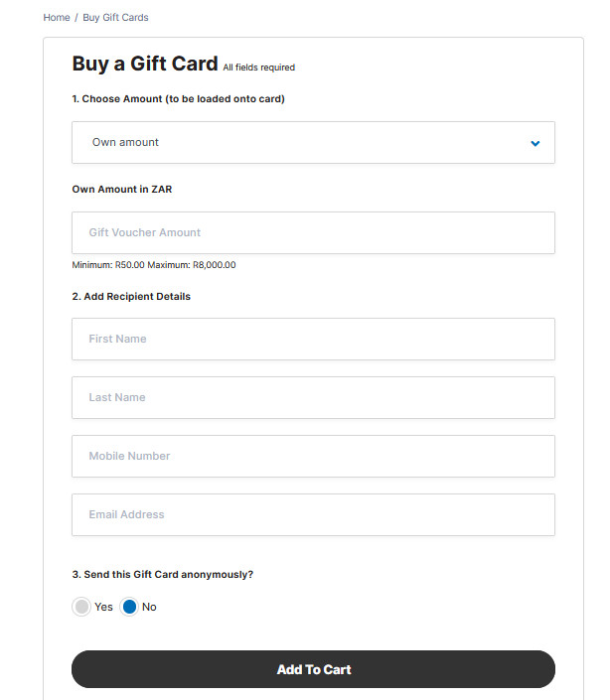Screen dimensions: 610x700
Task: Open the Own amount dropdown field
Action: [x=298, y=142]
